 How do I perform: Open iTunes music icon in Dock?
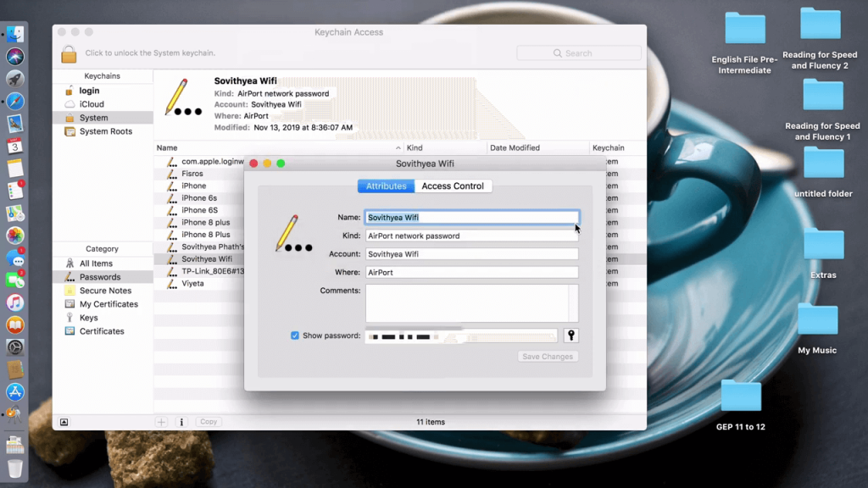pyautogui.click(x=15, y=302)
